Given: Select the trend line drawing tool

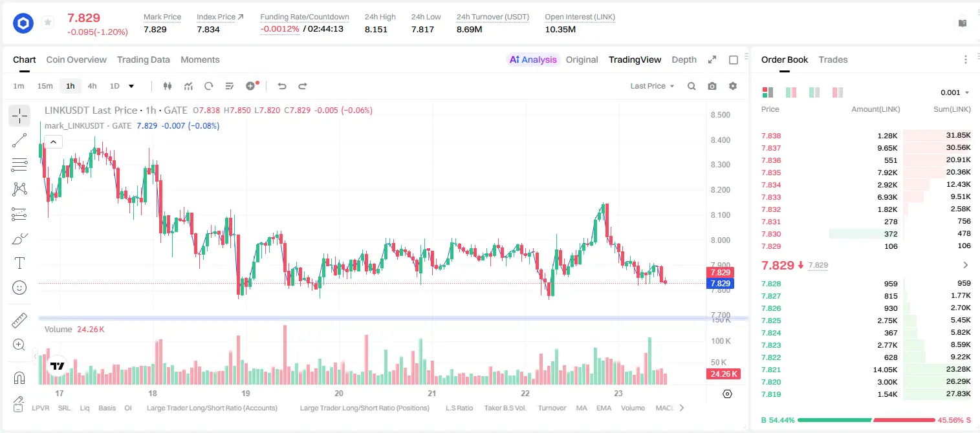Looking at the screenshot, I should (x=19, y=140).
